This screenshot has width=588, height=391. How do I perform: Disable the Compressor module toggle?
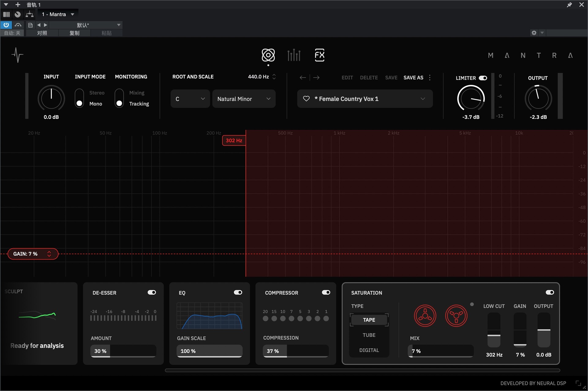click(x=326, y=292)
